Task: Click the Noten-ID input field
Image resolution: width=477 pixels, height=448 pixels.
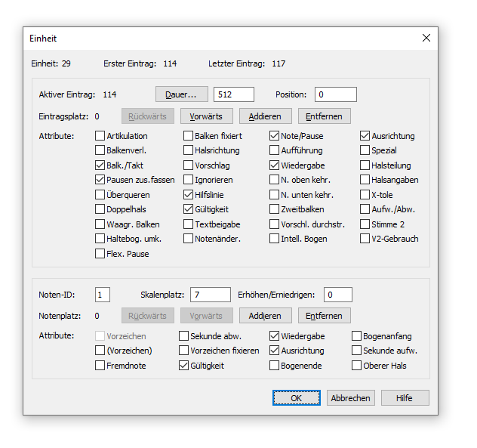Action: 103,295
